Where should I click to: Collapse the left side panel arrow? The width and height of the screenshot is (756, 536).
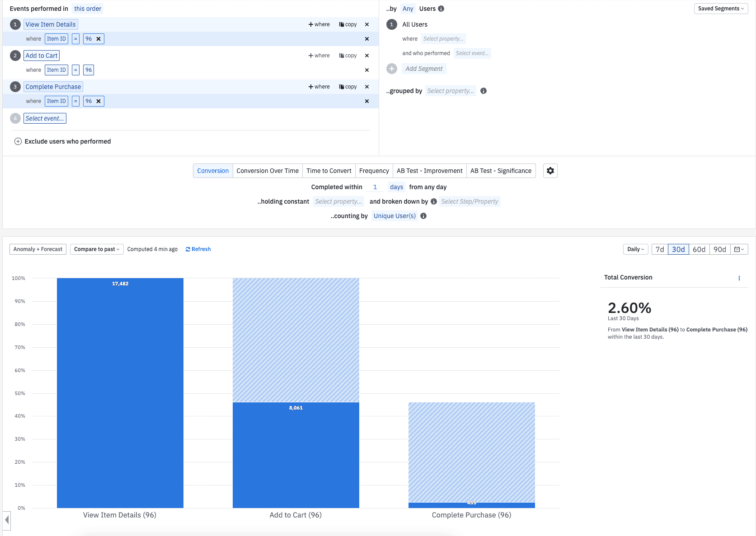(6, 520)
